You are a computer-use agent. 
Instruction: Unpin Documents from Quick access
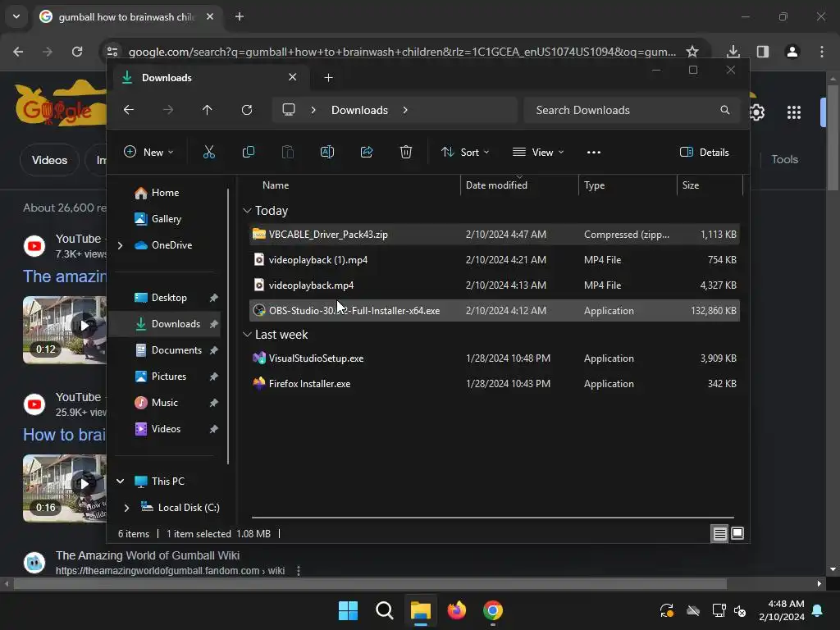pos(214,350)
